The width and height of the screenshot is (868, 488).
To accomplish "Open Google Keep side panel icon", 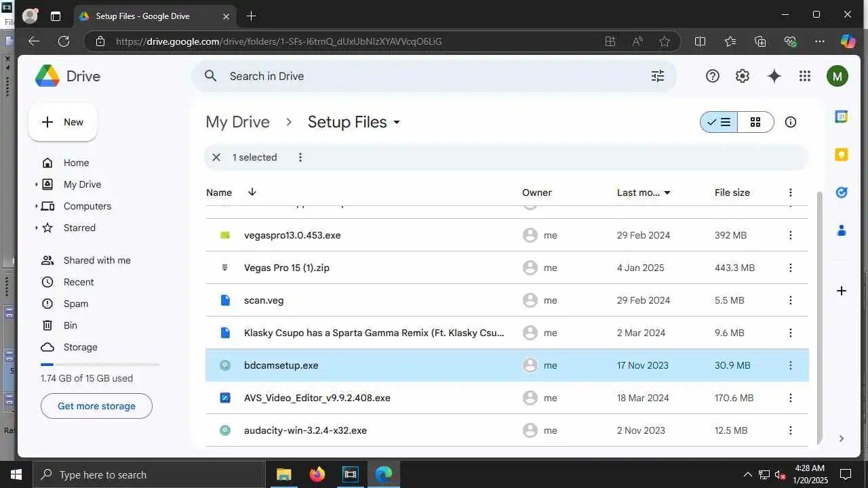I will (x=842, y=155).
